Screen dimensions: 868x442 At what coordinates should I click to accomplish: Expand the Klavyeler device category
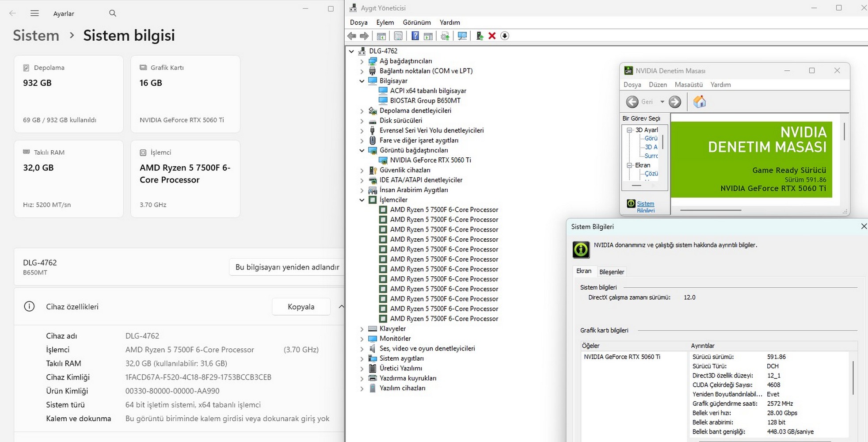coord(362,329)
